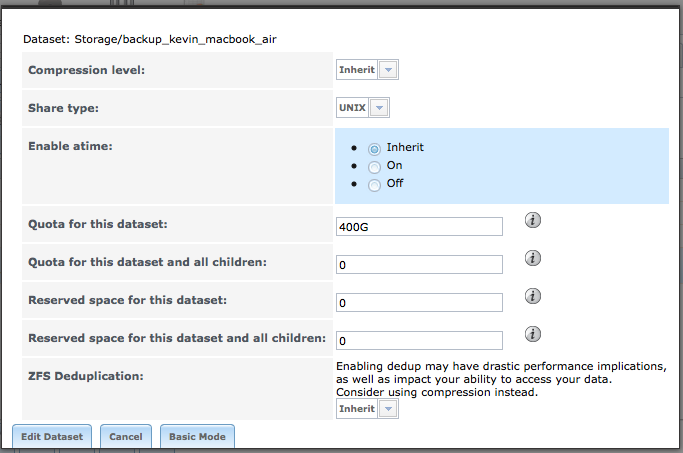Click the Enable atime label
Image resolution: width=683 pixels, height=453 pixels.
[x=70, y=146]
